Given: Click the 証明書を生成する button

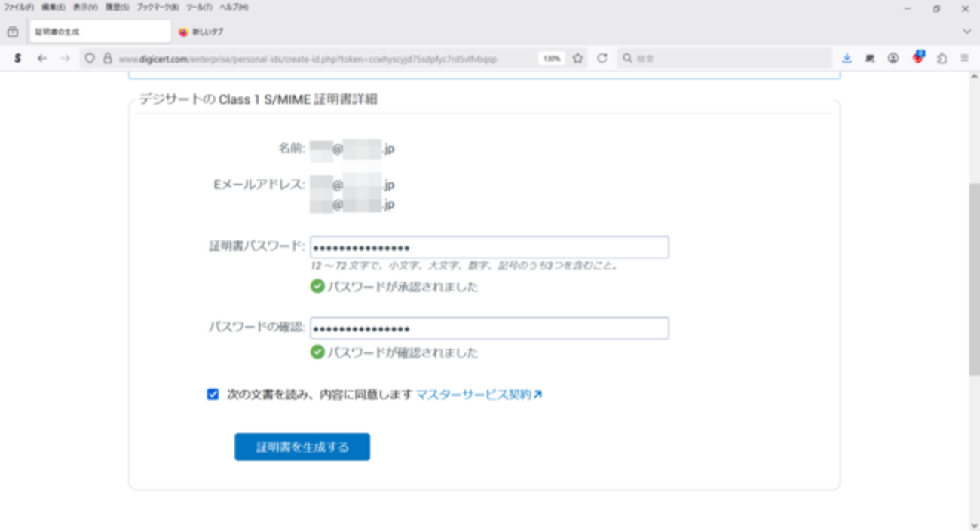Looking at the screenshot, I should [302, 447].
